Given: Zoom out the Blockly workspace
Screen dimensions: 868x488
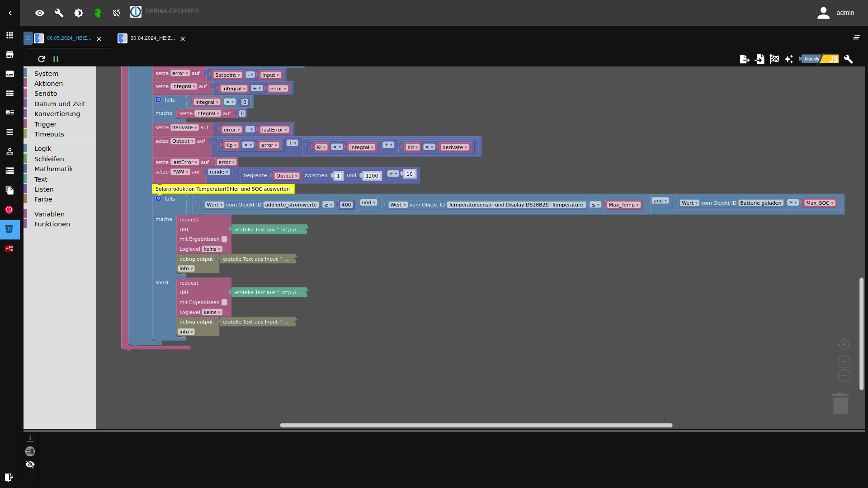Looking at the screenshot, I should (844, 376).
